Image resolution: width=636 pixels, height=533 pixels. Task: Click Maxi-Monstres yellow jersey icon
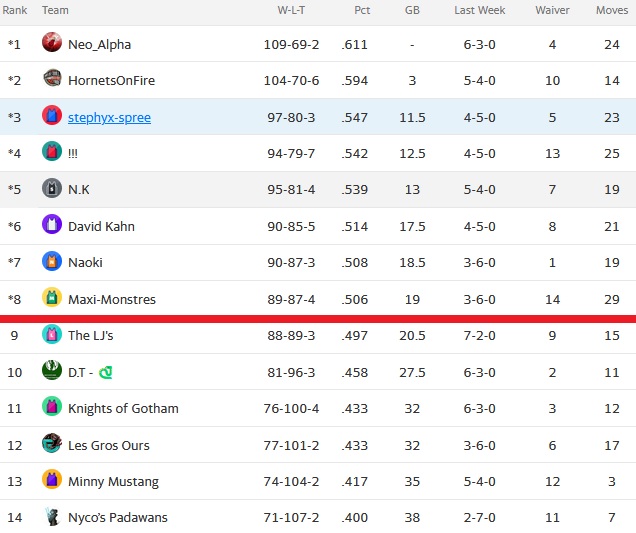point(52,297)
